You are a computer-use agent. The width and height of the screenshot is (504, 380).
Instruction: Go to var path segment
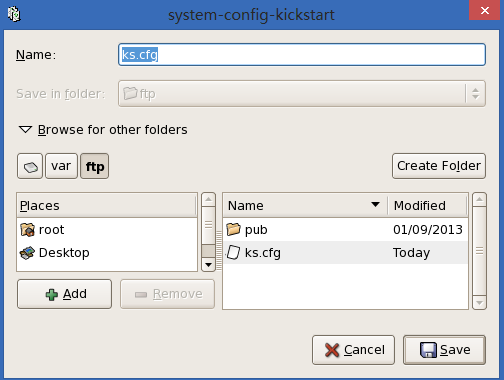pyautogui.click(x=61, y=166)
